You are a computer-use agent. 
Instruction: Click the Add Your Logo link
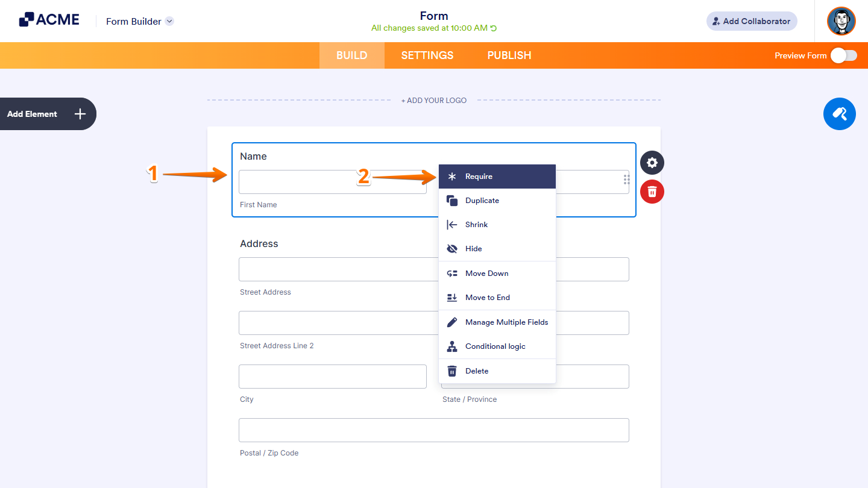[434, 101]
